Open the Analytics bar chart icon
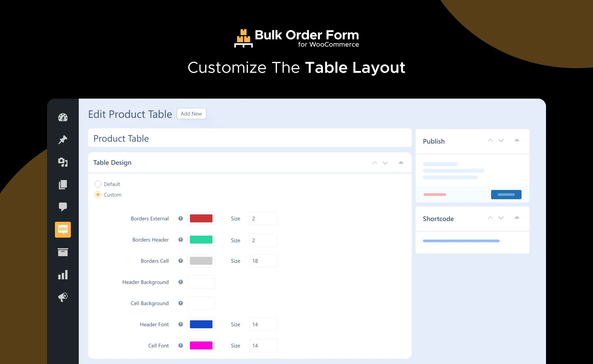This screenshot has height=364, width=593. click(63, 274)
